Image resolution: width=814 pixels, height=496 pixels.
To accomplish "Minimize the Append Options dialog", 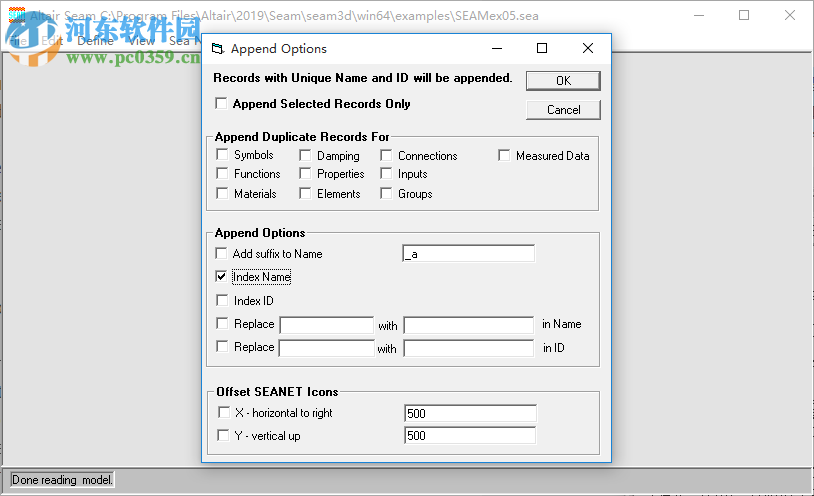I will pos(497,48).
